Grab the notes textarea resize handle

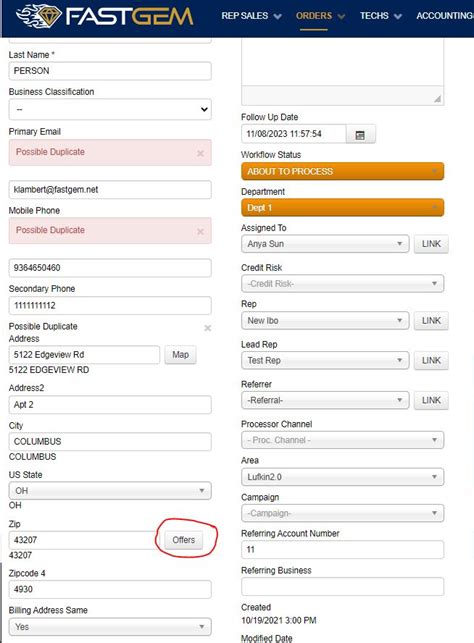[x=438, y=98]
